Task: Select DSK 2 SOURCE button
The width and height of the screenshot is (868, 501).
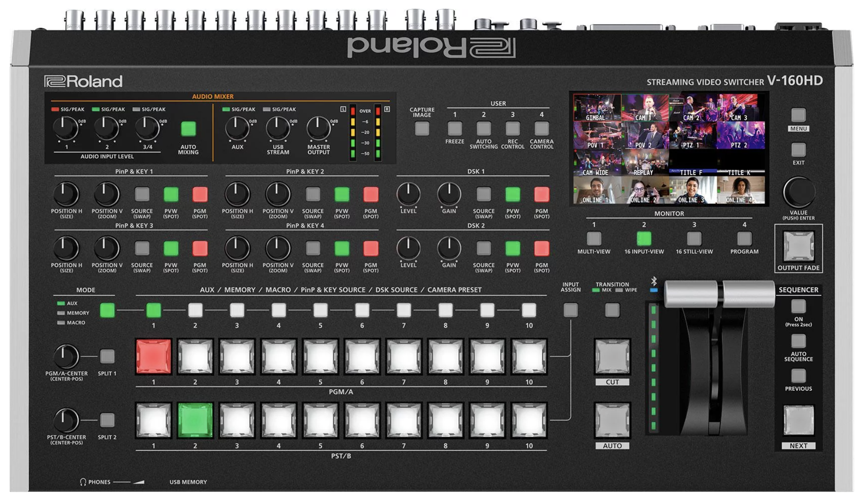Action: 484,248
